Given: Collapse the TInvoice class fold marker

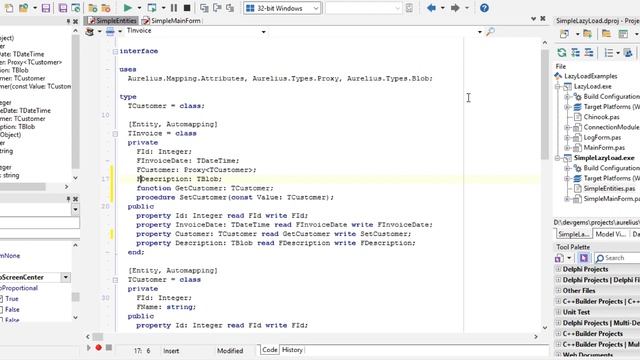Looking at the screenshot, I should (x=115, y=134).
